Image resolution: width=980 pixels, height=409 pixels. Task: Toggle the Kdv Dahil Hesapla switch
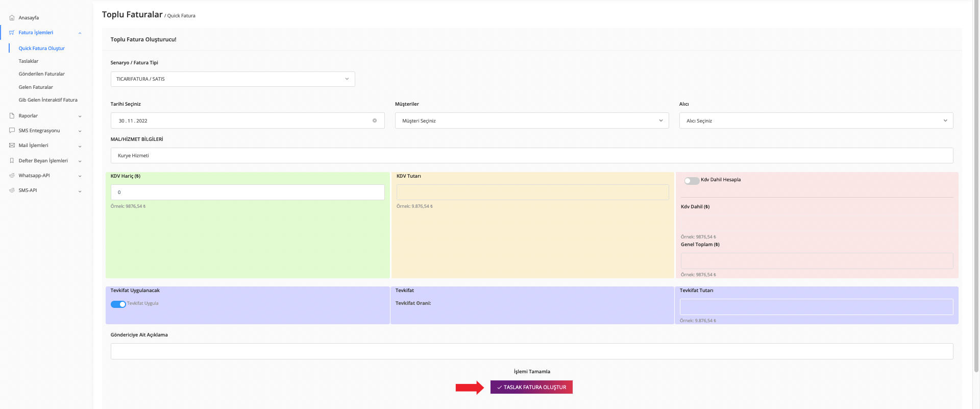click(692, 181)
